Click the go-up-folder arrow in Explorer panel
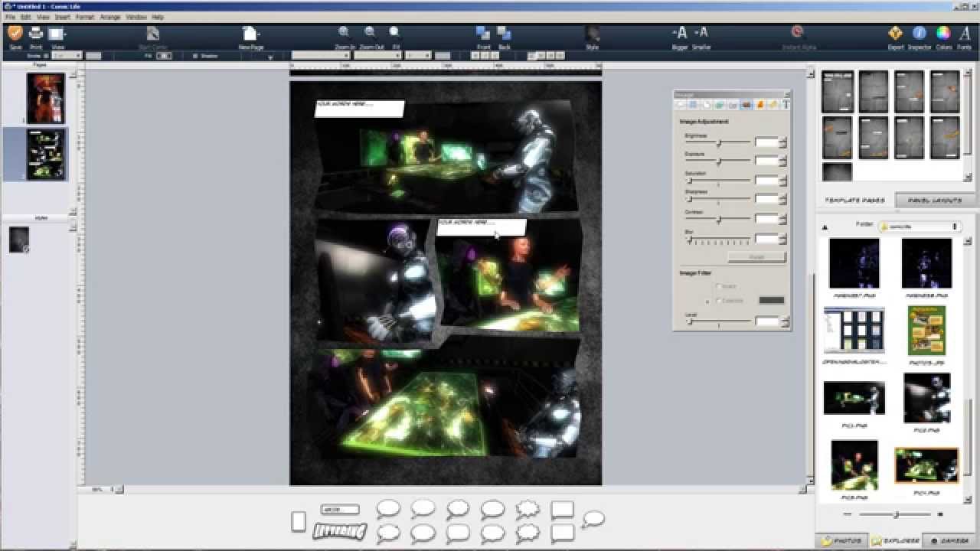 (825, 227)
